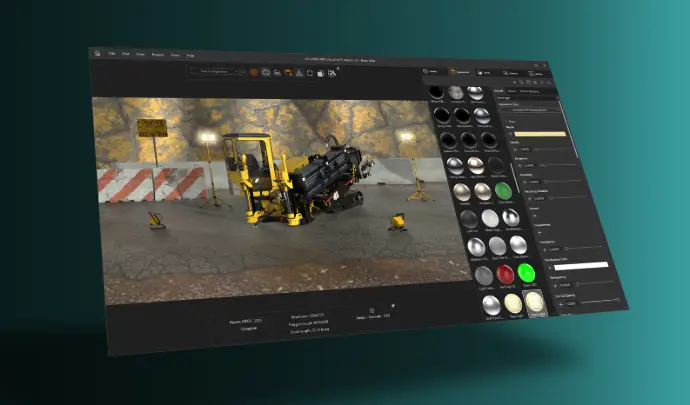Select the highlighted cream light appearance sphere

[x=535, y=302]
